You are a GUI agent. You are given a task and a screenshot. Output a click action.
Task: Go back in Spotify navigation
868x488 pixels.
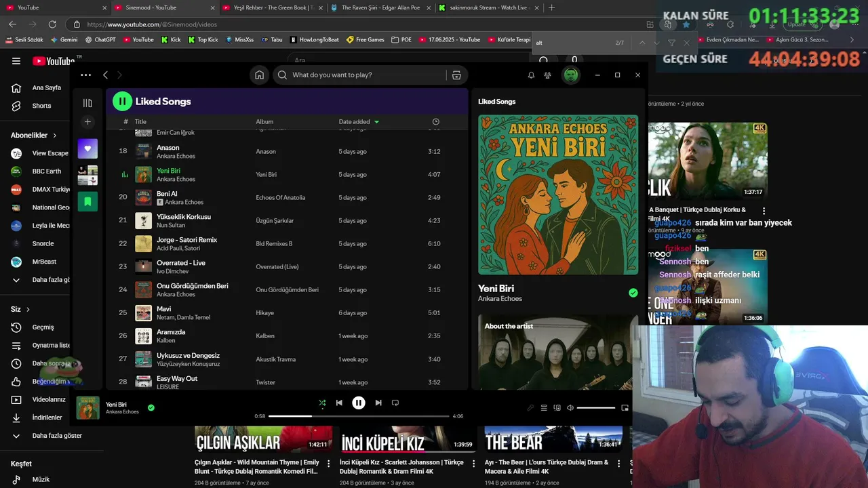pos(105,75)
